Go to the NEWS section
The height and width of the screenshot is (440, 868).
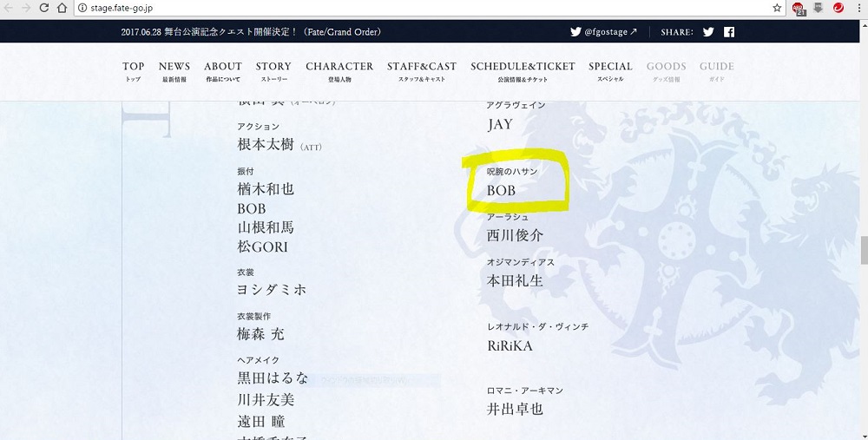point(174,71)
